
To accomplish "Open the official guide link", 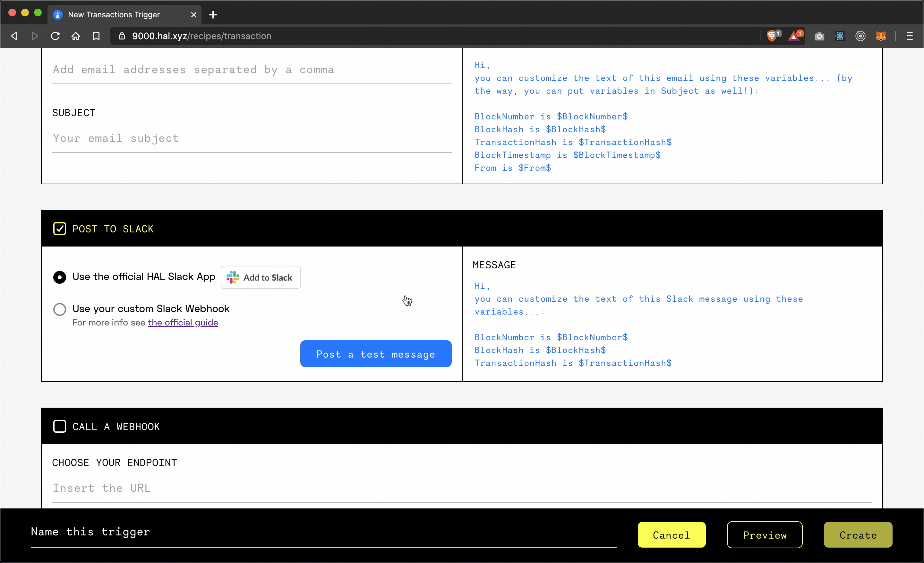I will pos(183,323).
